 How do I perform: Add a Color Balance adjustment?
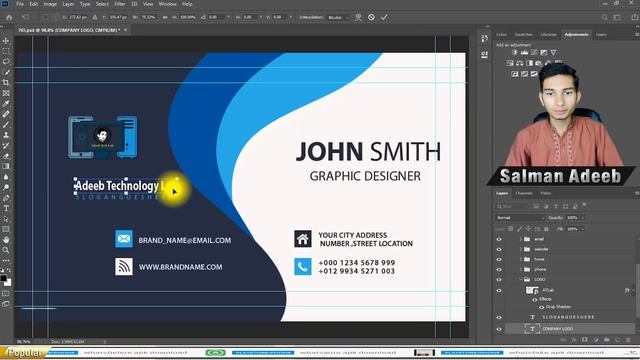(520, 63)
